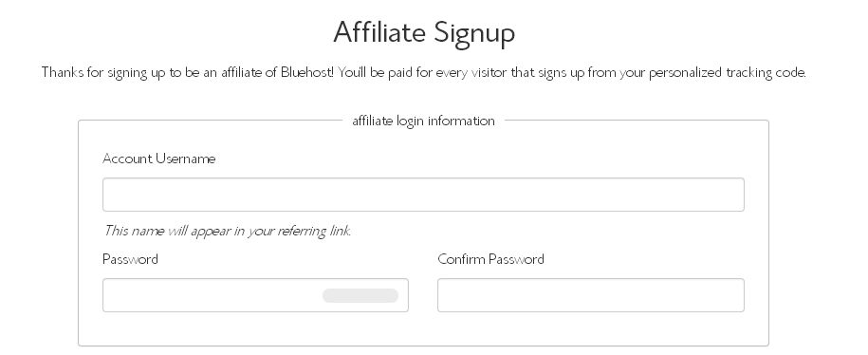Click the word 'login' in the fieldset legend
Viewport: 868px width, 355px height.
411,121
